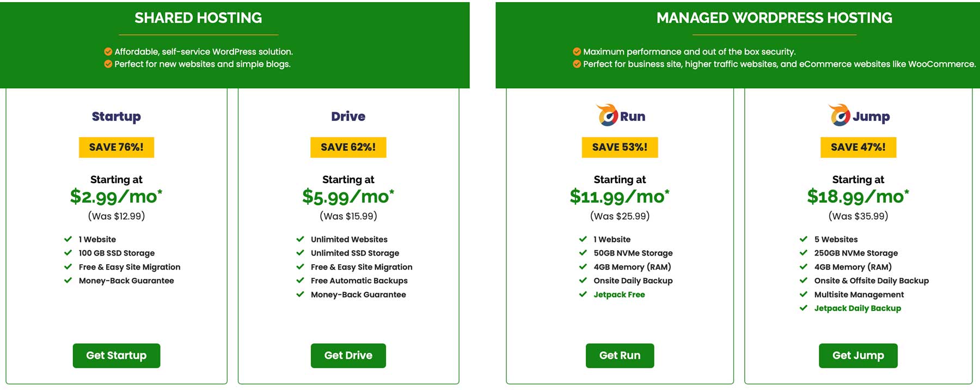This screenshot has width=980, height=390.
Task: Click the green checkmark next to '100 GB SSD Storage'
Action: pos(68,253)
